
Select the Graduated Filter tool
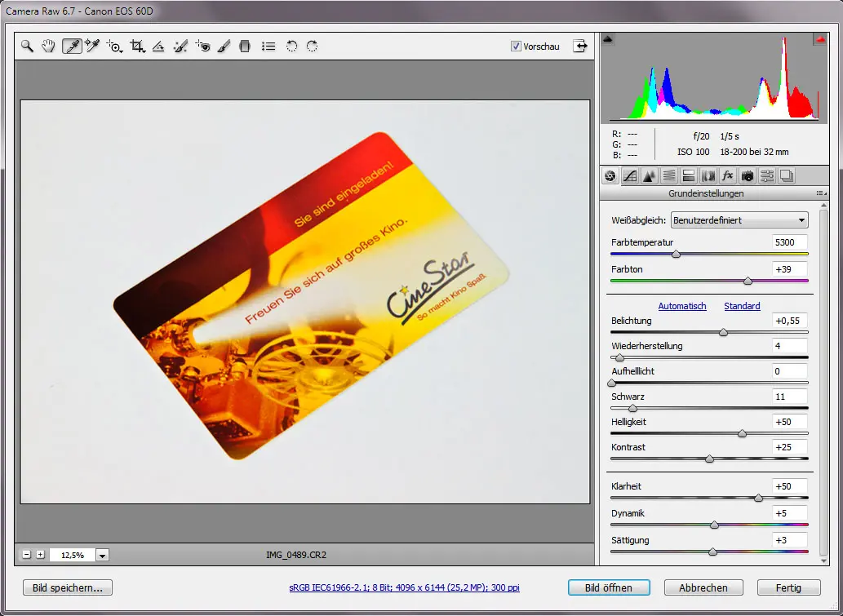click(x=244, y=47)
